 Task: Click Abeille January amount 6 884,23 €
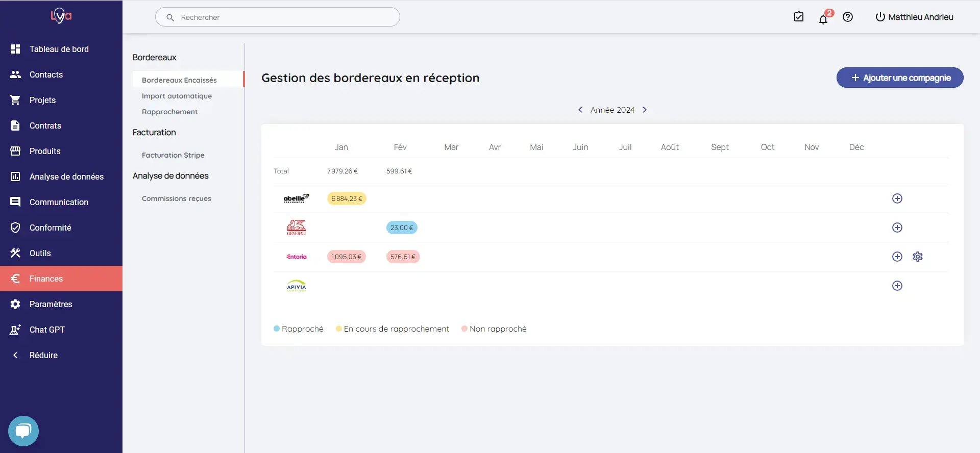[x=347, y=198]
